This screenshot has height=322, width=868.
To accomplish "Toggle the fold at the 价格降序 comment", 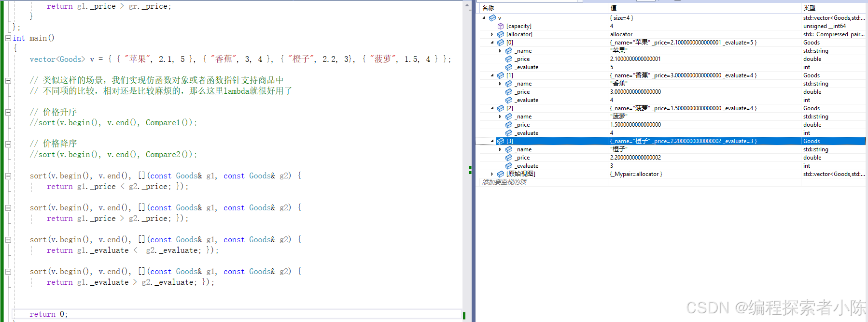I will pos(8,144).
